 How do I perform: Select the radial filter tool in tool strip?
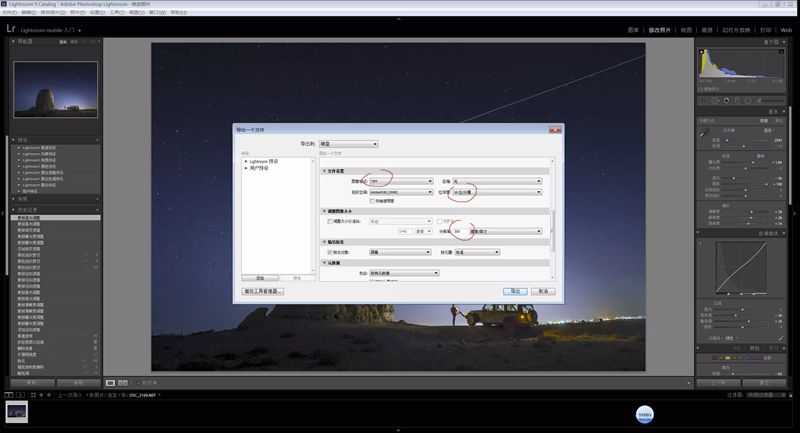(x=748, y=100)
